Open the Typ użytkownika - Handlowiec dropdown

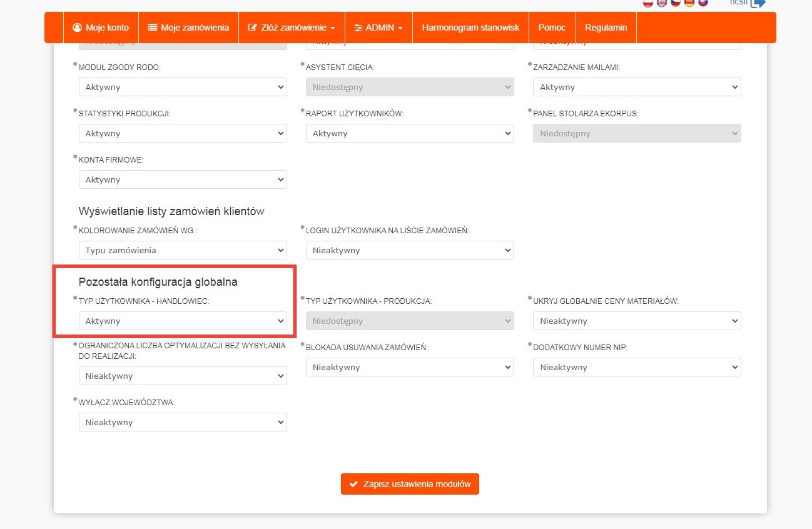tap(183, 321)
